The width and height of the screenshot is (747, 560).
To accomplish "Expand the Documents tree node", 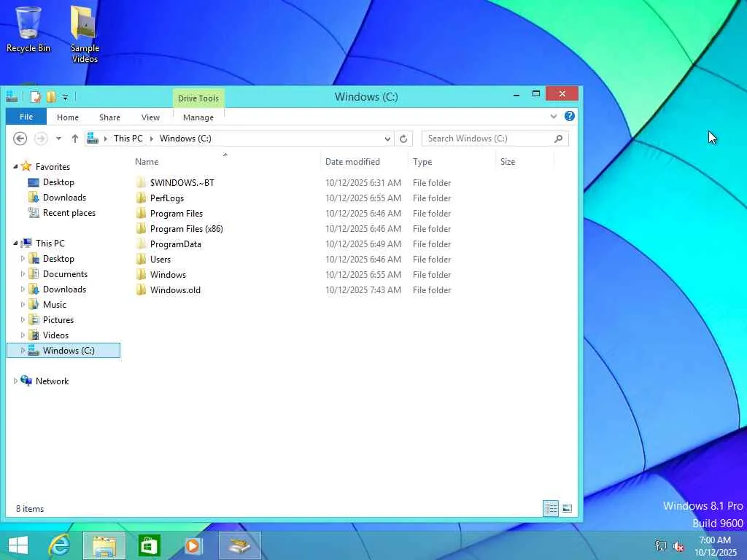I will (23, 274).
